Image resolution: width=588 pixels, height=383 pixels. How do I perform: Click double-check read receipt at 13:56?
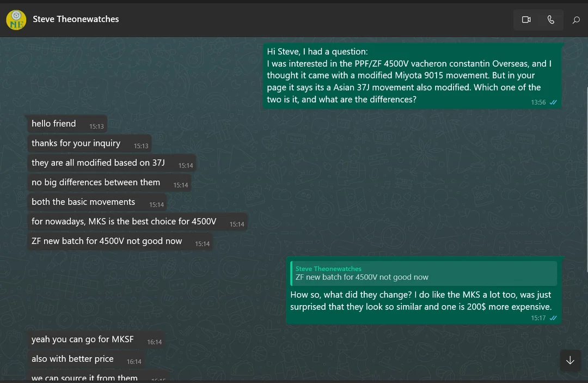click(x=553, y=102)
